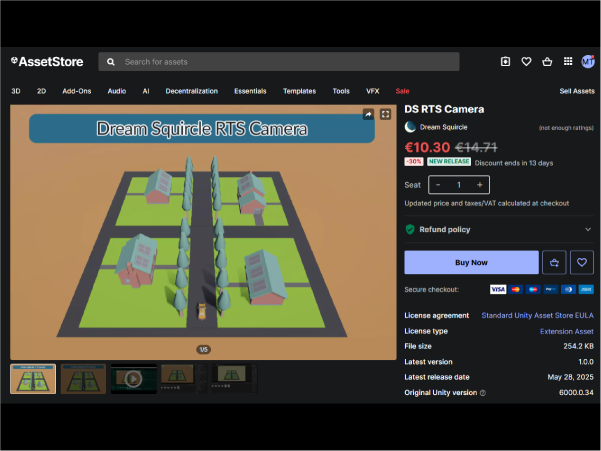Viewport: 601px width, 451px height.
Task: Expand preview image to fullscreen
Action: (x=385, y=114)
